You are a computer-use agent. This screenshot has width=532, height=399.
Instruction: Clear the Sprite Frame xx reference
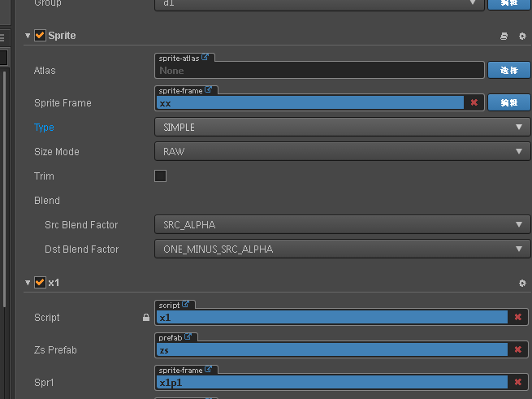[474, 103]
